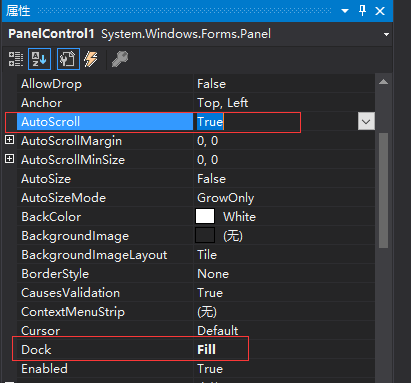This screenshot has height=383, width=411.
Task: Click the AutoScrollMargin value 0, 0
Action: point(207,141)
